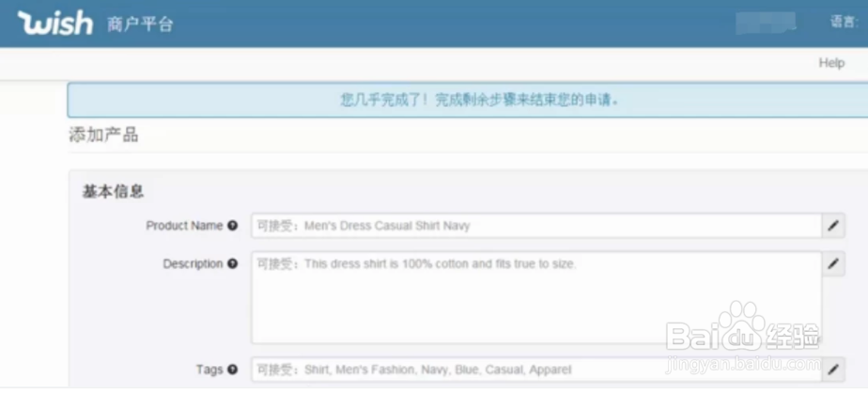
Task: Click the Wish logo
Action: pyautogui.click(x=55, y=23)
